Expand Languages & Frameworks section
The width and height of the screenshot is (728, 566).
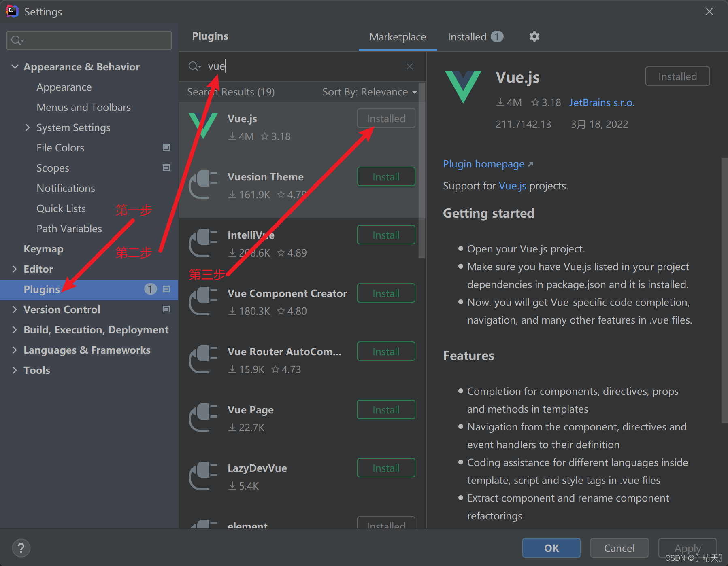click(15, 350)
